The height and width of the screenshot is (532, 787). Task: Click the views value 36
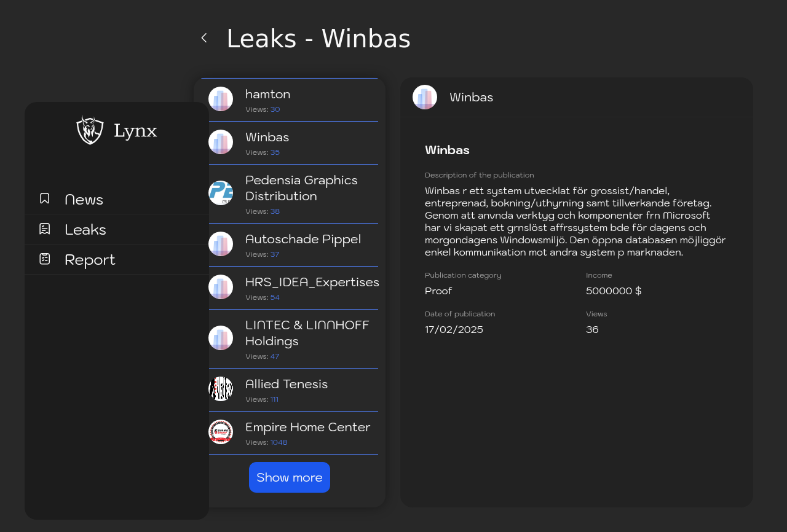592,329
